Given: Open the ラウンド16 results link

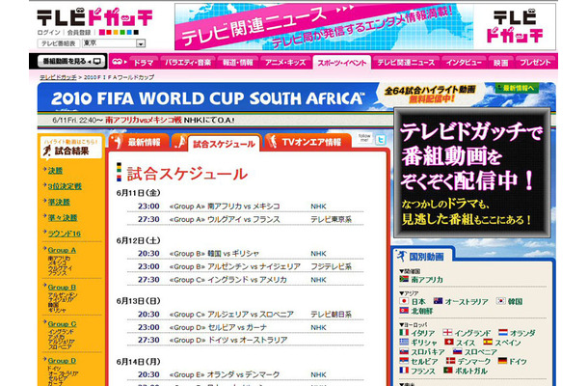Looking at the screenshot, I should (x=65, y=234).
